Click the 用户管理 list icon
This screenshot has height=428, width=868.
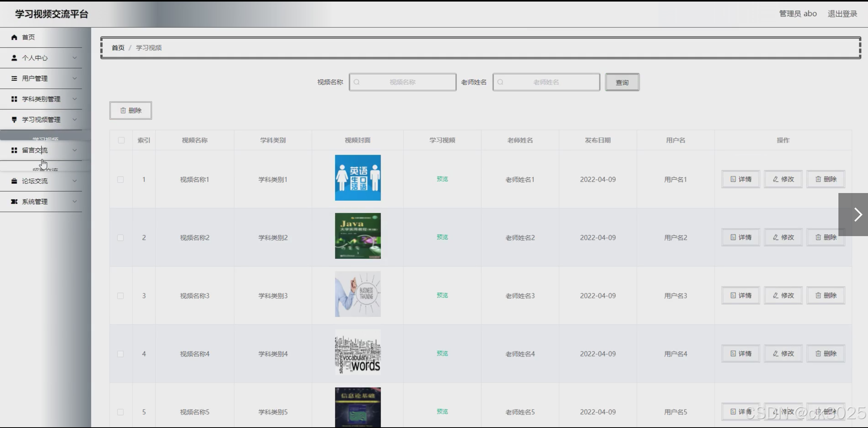[14, 78]
